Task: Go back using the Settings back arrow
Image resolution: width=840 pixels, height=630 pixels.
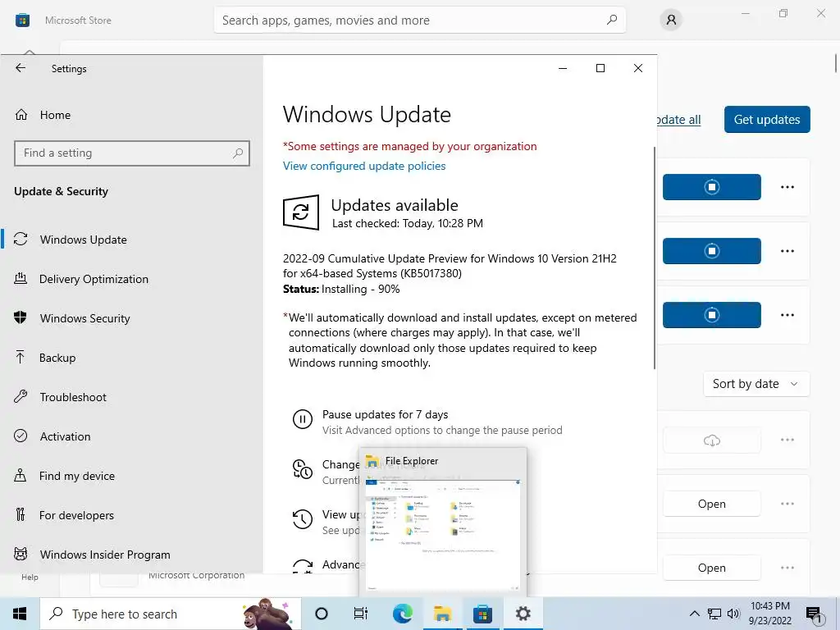Action: 21,68
